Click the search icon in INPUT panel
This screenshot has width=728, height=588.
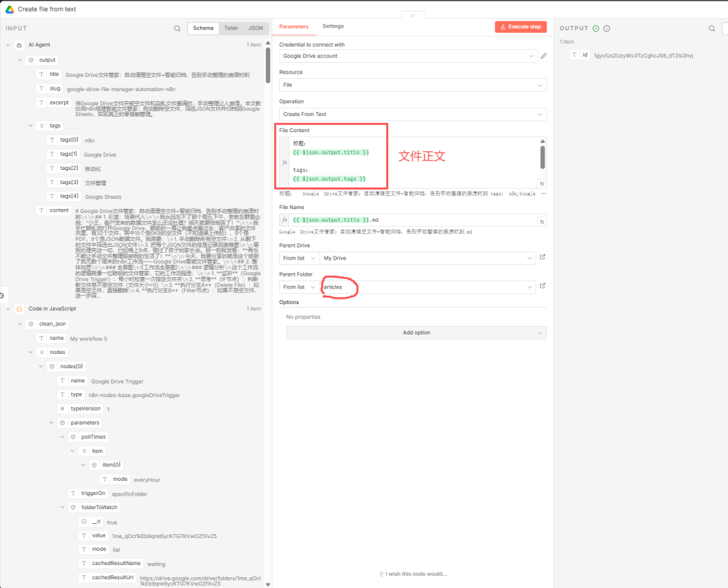pos(177,28)
